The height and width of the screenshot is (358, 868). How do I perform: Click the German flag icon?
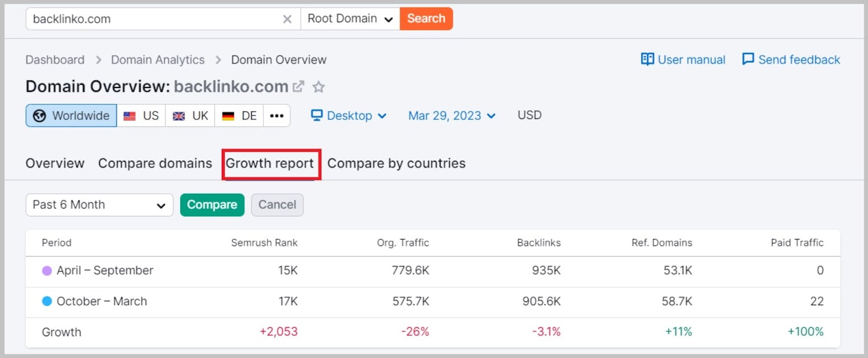[228, 116]
